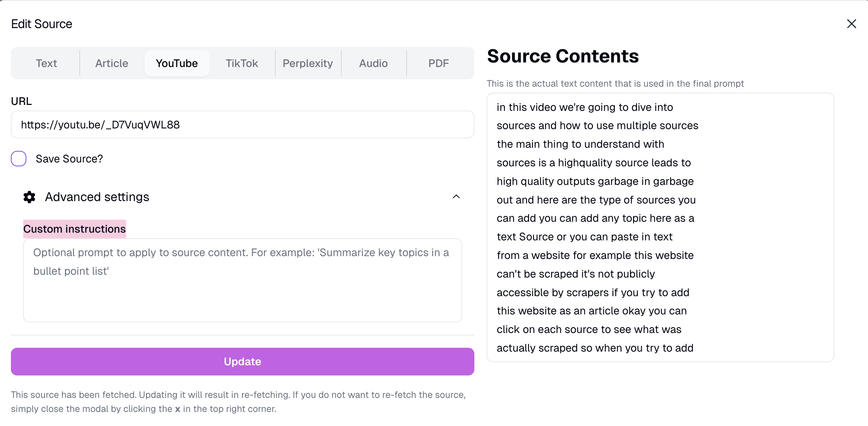Click the Save Source? label text
868x426 pixels.
[69, 159]
